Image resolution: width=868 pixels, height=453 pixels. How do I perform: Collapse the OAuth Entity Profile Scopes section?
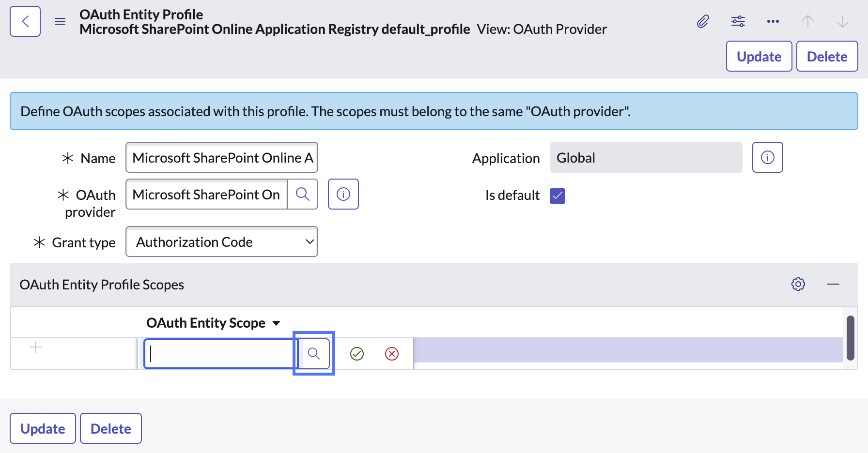coord(833,284)
